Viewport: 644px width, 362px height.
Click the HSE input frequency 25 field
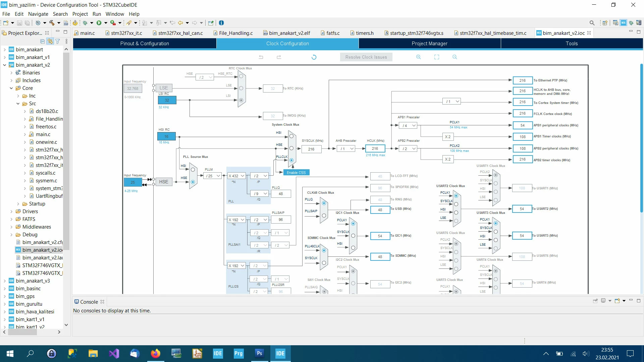tap(133, 182)
